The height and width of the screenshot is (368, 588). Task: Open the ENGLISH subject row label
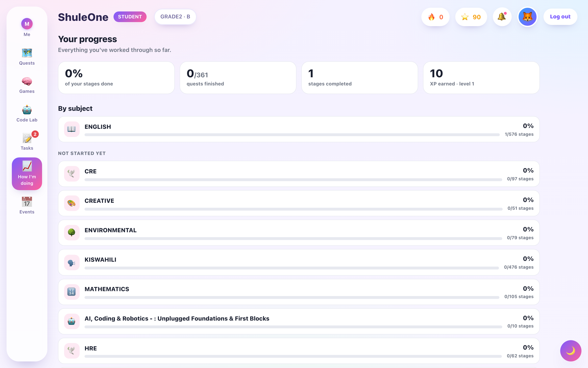98,127
